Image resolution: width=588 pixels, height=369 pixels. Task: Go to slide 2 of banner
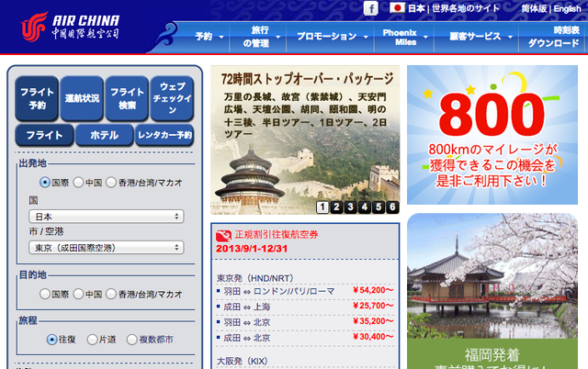[336, 207]
